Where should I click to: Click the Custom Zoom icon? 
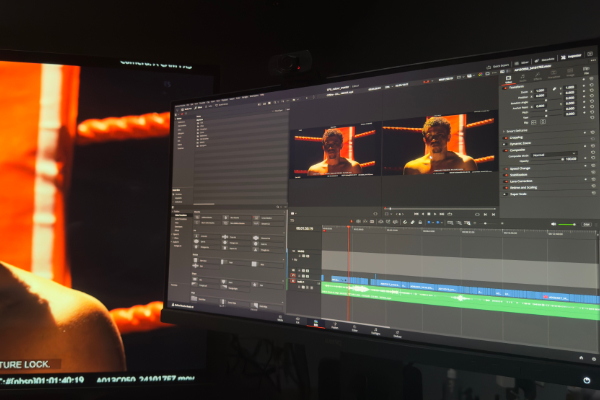[467, 223]
